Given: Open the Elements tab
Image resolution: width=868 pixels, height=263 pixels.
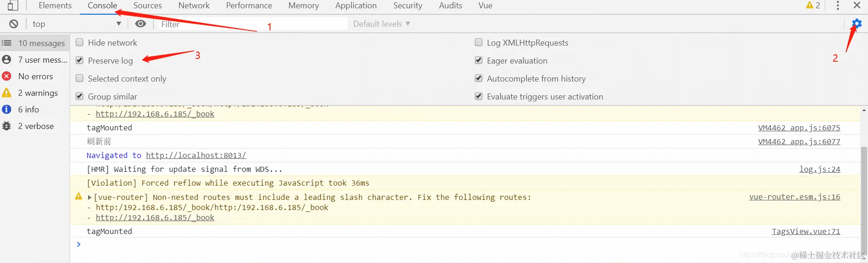Looking at the screenshot, I should click(x=55, y=6).
